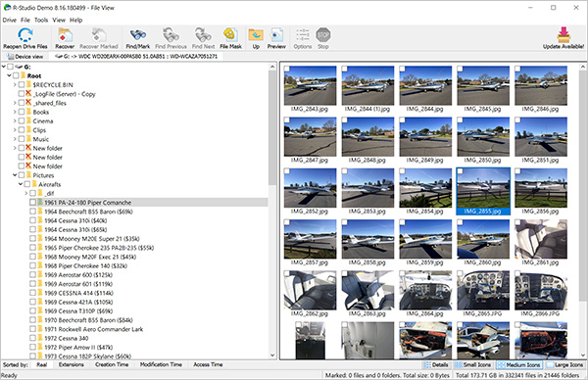Click the Stop sign icon
Screen dimensions: 588x380
(322, 35)
